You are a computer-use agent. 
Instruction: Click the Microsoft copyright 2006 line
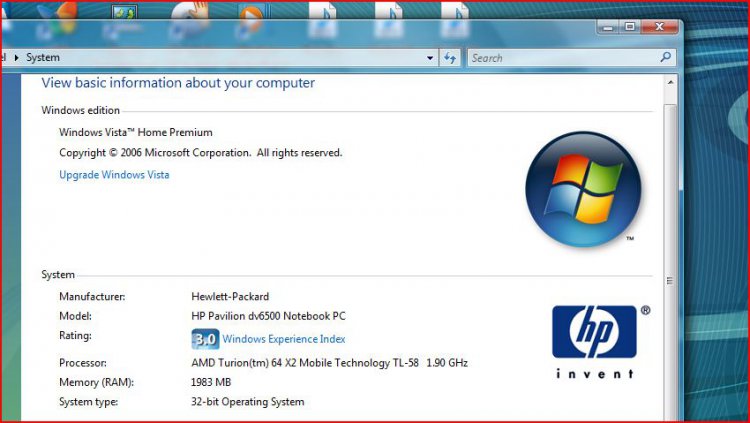click(x=201, y=153)
